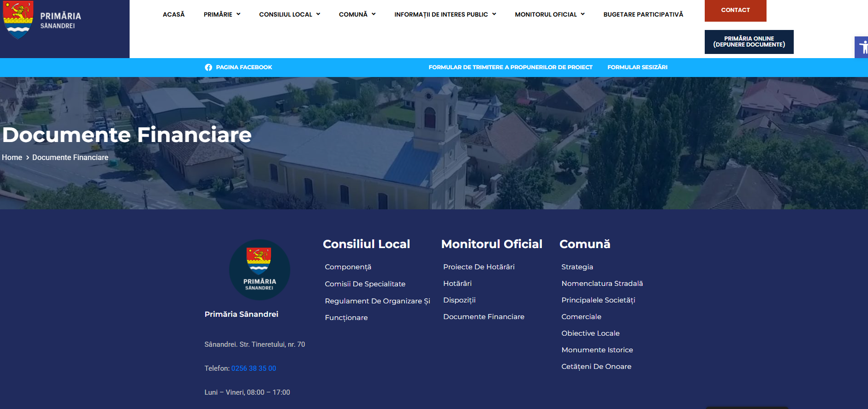Click the round Primăria Sânandrei footer emblem
The height and width of the screenshot is (409, 868).
(x=260, y=270)
